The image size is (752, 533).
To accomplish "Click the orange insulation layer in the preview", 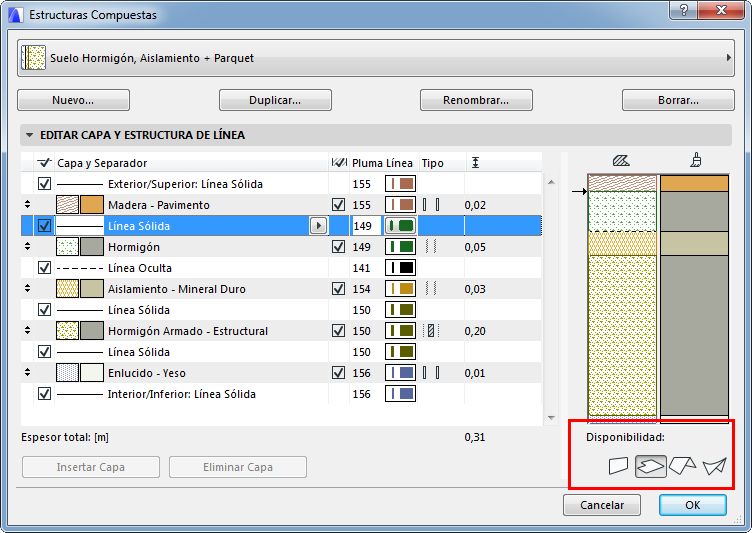I will (622, 243).
